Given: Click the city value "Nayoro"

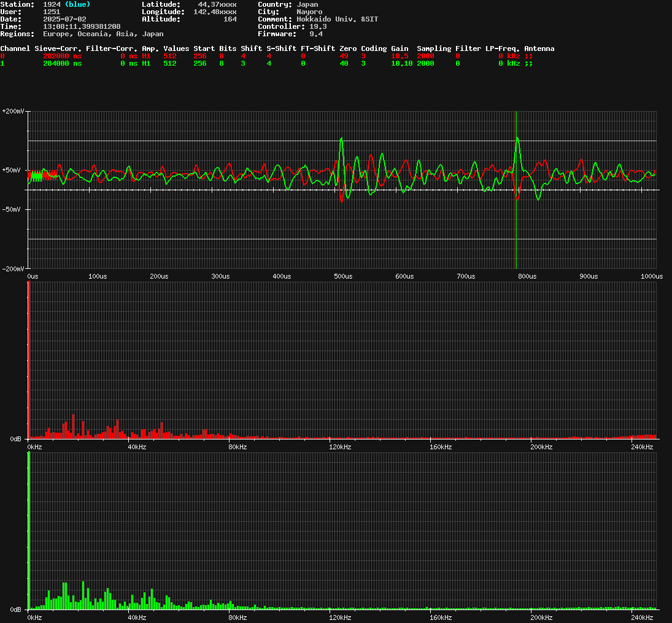Looking at the screenshot, I should 309,12.
